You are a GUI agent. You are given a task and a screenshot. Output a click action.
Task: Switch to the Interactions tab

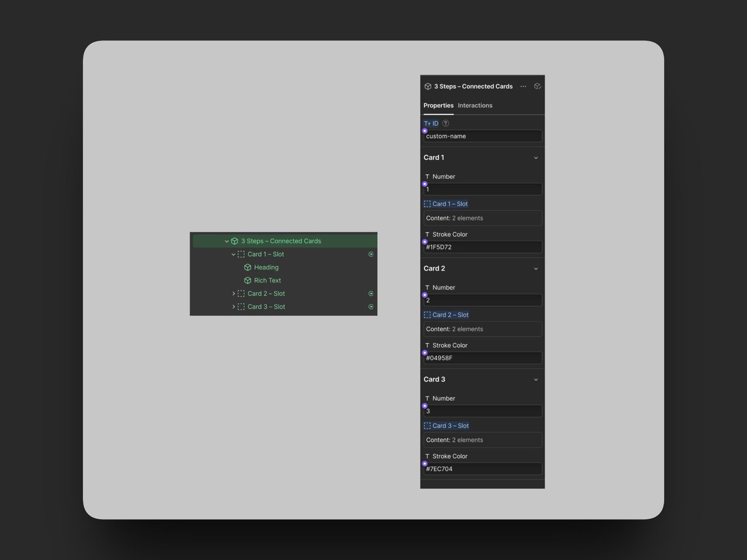pyautogui.click(x=475, y=105)
